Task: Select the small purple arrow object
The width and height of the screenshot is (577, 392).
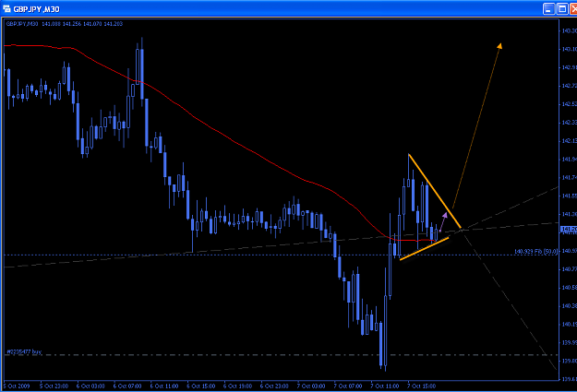Action: pos(443,221)
